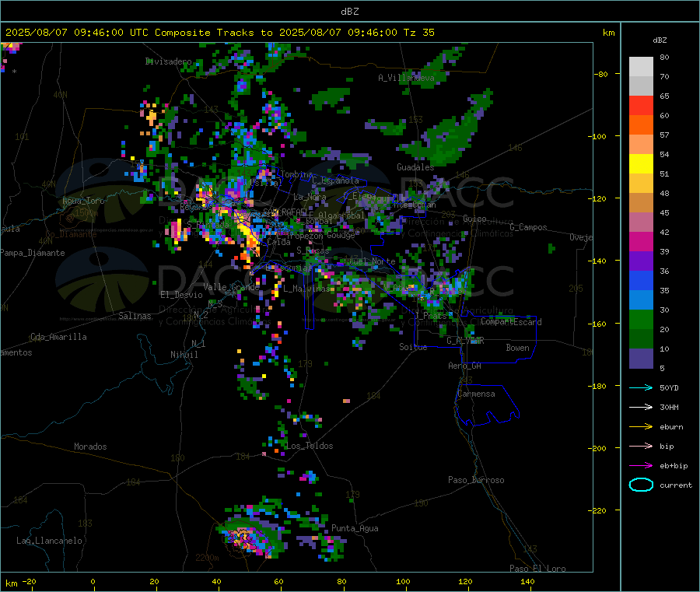Click the yellow eburn arrow legend symbol
Viewport: 700px width, 592px height.
click(641, 427)
